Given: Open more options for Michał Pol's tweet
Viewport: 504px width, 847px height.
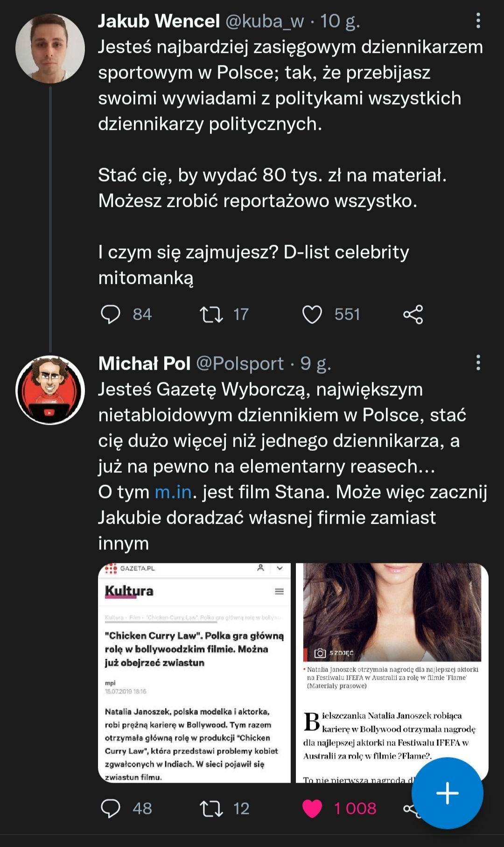Looking at the screenshot, I should tap(478, 363).
